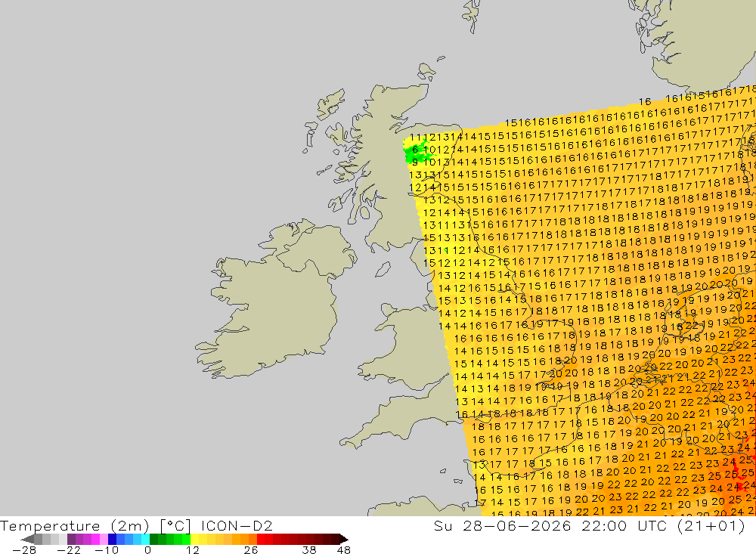This screenshot has height=554, width=756.
Task: Click the "6" temperature value in green area
Action: coord(415,150)
